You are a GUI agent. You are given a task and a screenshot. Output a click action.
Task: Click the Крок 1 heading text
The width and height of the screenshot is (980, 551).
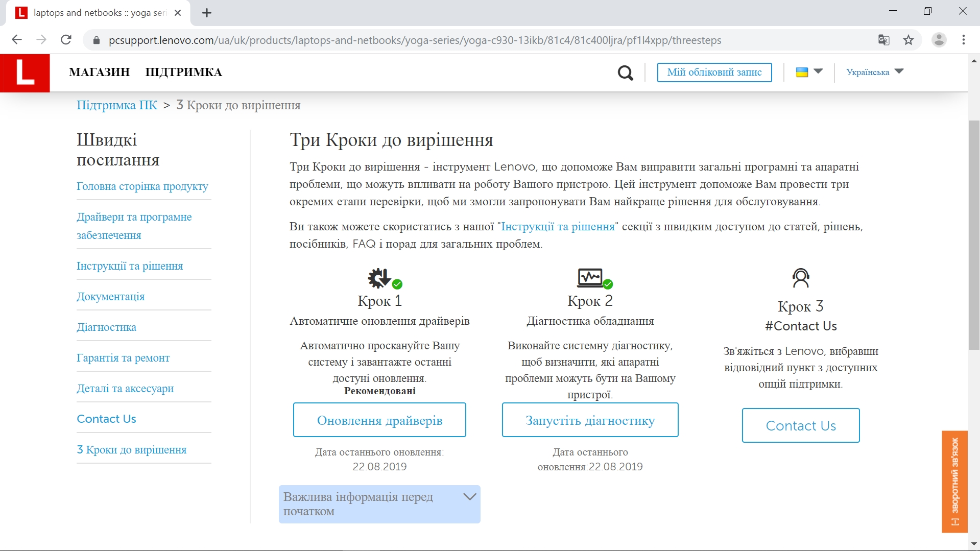380,301
